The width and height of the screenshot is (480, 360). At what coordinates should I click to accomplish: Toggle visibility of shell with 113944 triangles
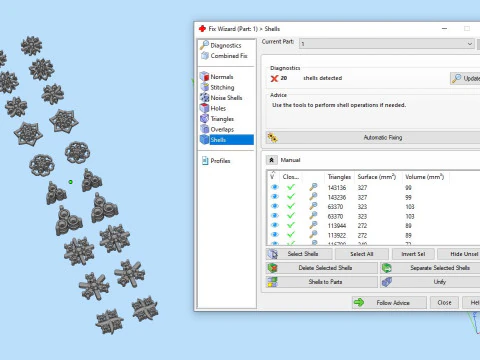click(275, 225)
